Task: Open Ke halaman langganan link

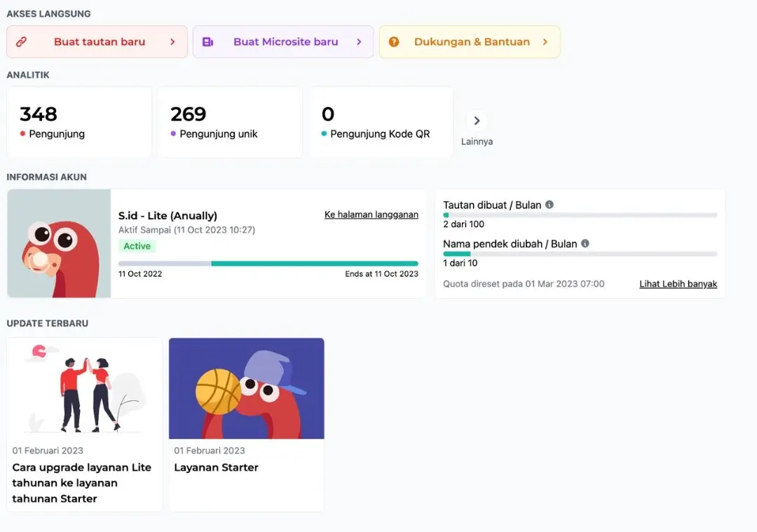Action: (371, 214)
